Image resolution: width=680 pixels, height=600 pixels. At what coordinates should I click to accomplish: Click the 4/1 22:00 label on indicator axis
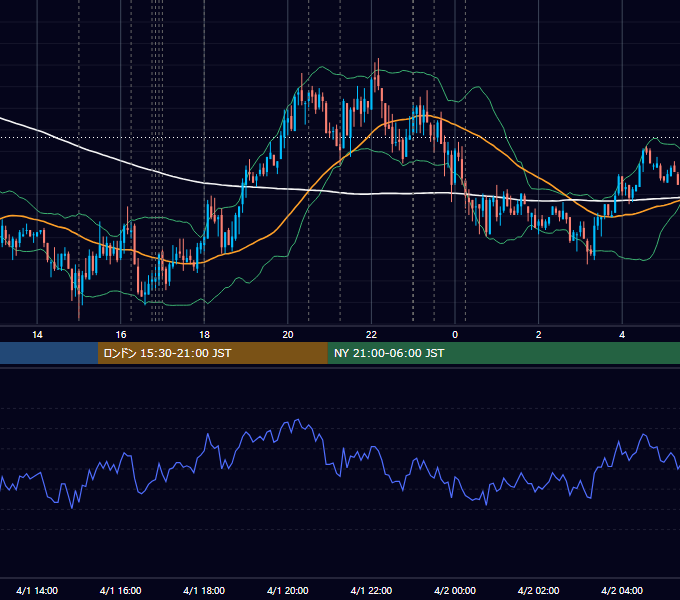click(x=371, y=590)
